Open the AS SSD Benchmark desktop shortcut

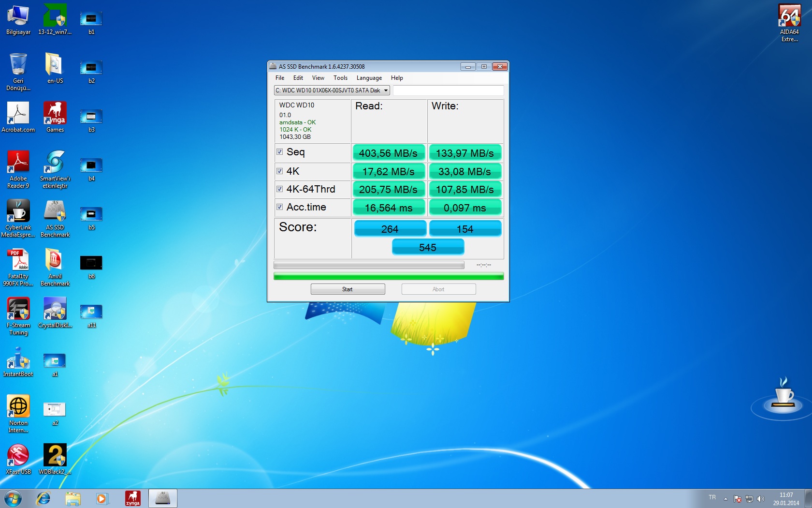pyautogui.click(x=55, y=213)
